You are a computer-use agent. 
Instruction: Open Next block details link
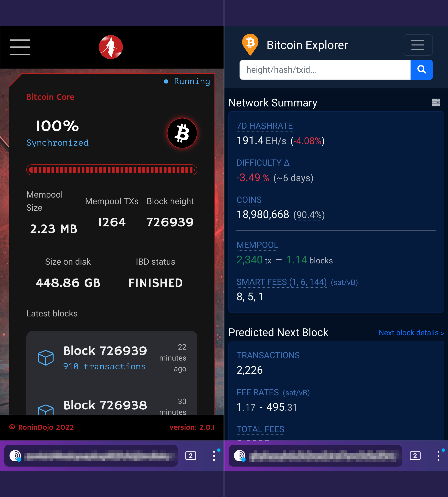coord(411,333)
